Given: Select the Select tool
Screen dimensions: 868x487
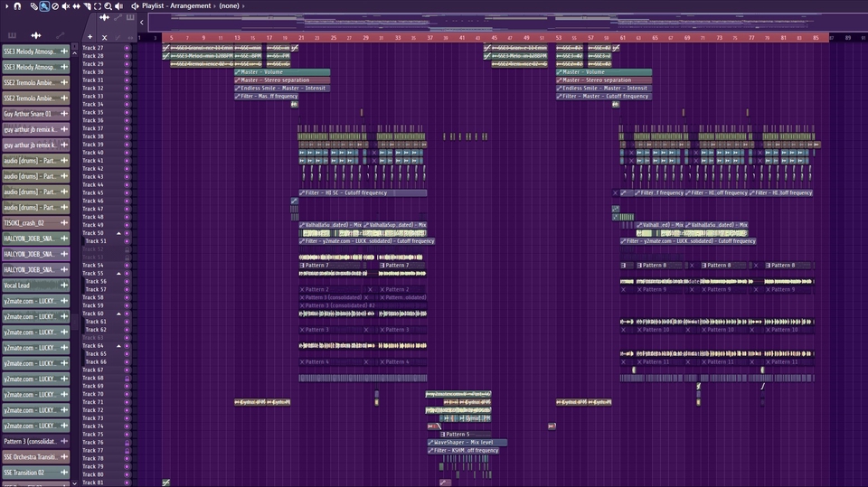Looking at the screenshot, I should coord(98,6).
